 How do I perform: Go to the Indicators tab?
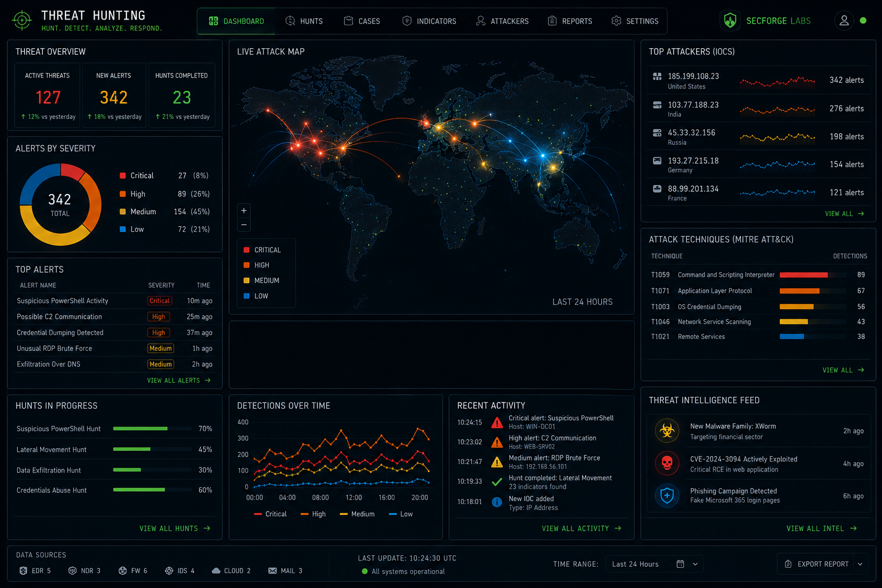pos(429,21)
